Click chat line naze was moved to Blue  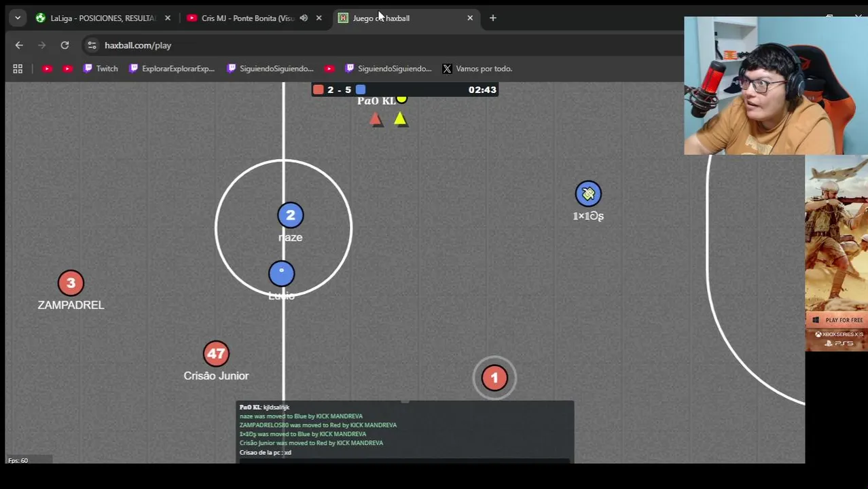301,416
